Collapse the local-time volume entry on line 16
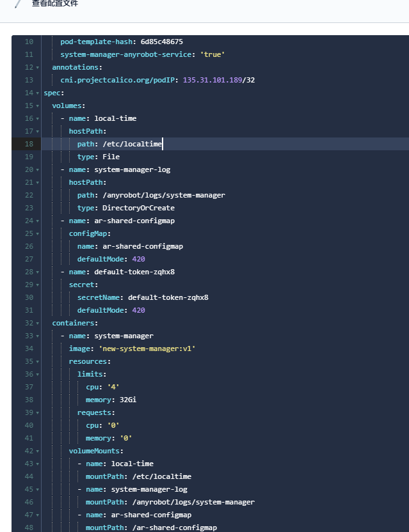The image size is (409, 532). tap(38, 118)
